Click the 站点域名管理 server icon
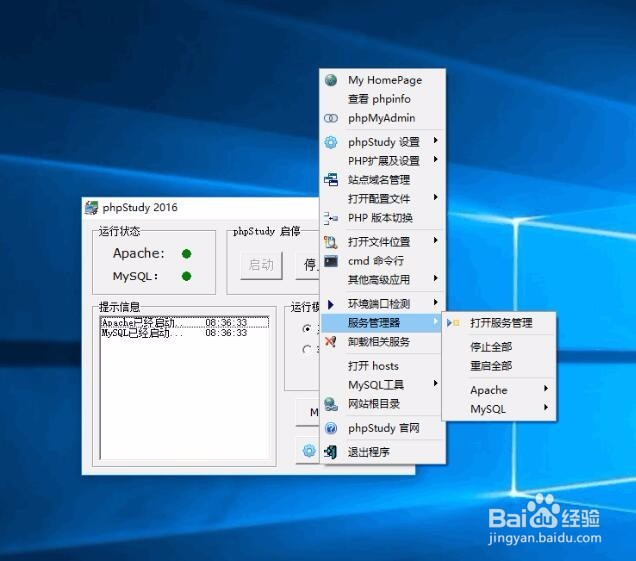This screenshot has width=636, height=561. (x=331, y=180)
